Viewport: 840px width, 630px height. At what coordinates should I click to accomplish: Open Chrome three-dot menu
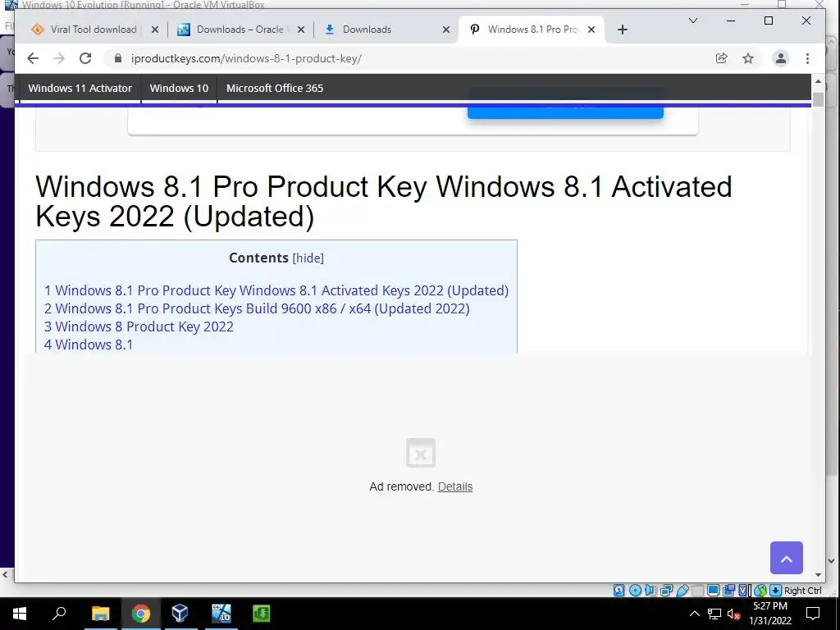[x=807, y=58]
